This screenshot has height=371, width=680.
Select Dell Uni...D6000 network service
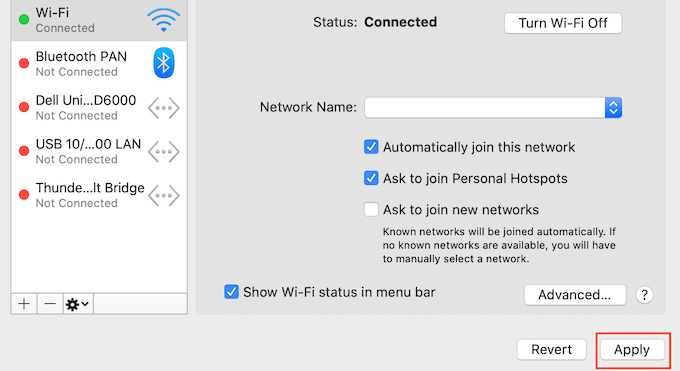pyautogui.click(x=99, y=107)
